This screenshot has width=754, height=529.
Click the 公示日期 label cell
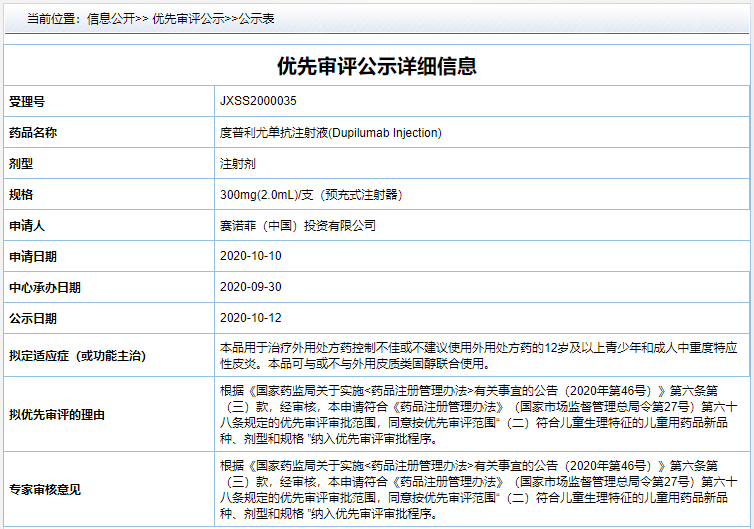109,318
